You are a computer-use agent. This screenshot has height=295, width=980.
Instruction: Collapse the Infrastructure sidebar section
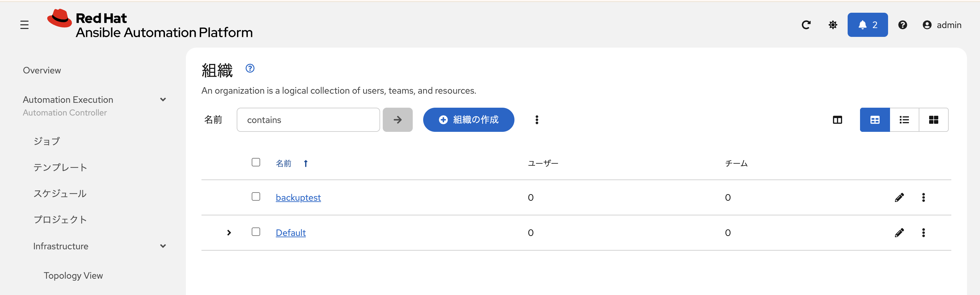click(163, 246)
